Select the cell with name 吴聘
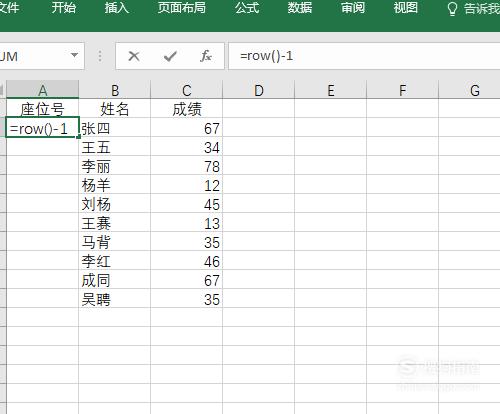The width and height of the screenshot is (500, 414). coord(115,298)
